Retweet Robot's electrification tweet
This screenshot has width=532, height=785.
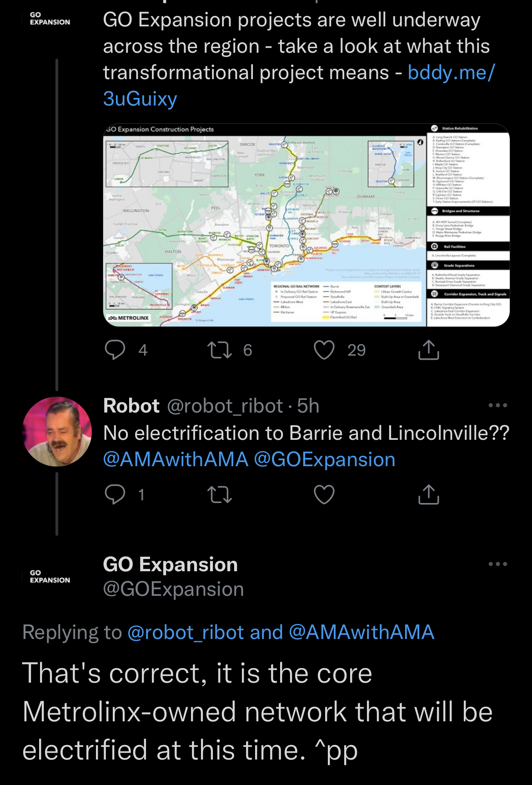click(x=220, y=494)
